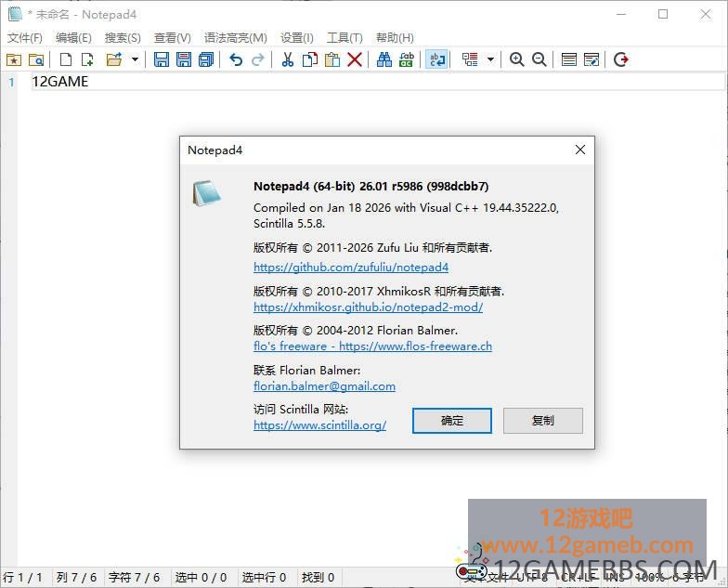The image size is (728, 588).
Task: Open the 查看(V) menu
Action: (173, 37)
